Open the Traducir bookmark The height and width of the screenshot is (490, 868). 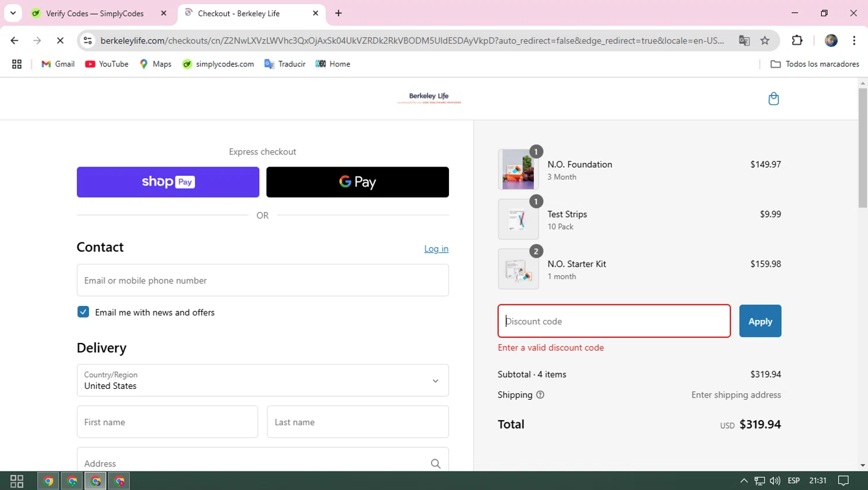pos(285,64)
